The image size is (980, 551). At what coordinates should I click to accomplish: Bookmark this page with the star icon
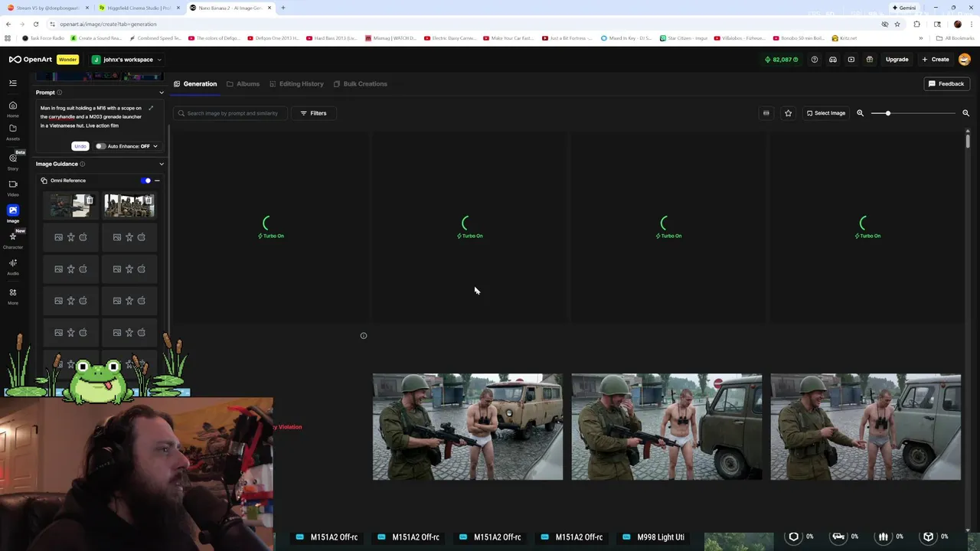pyautogui.click(x=897, y=24)
